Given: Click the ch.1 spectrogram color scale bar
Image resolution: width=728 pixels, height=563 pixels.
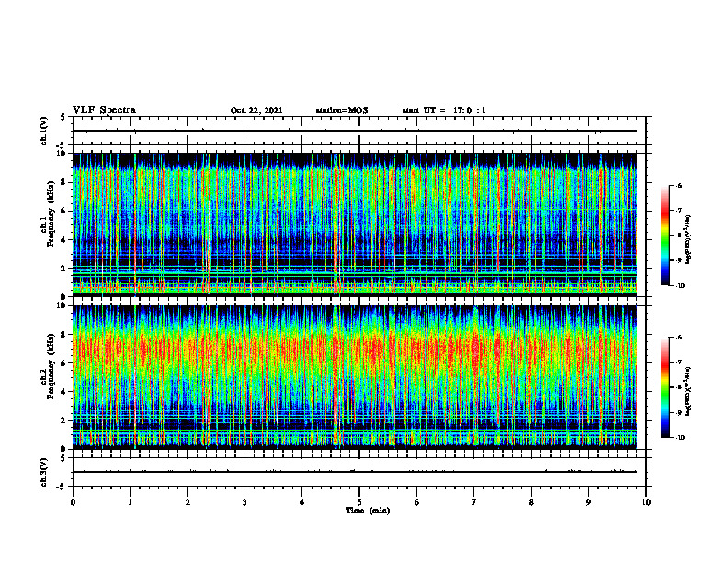Looking at the screenshot, I should (x=665, y=236).
